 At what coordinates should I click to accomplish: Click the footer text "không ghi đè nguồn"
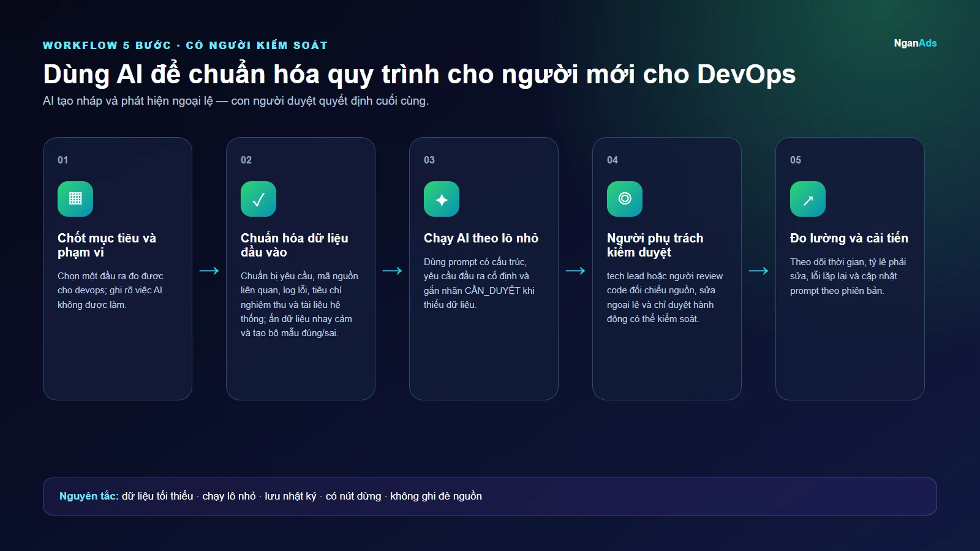coord(436,496)
